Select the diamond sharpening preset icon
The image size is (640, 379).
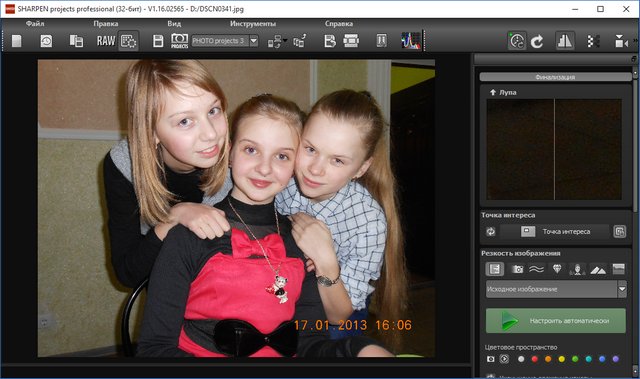[557, 269]
